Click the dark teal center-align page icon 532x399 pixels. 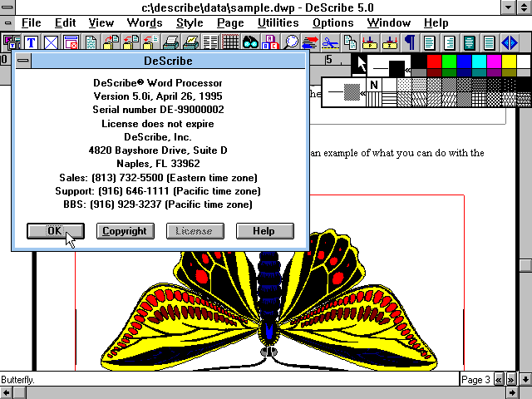[x=470, y=42]
